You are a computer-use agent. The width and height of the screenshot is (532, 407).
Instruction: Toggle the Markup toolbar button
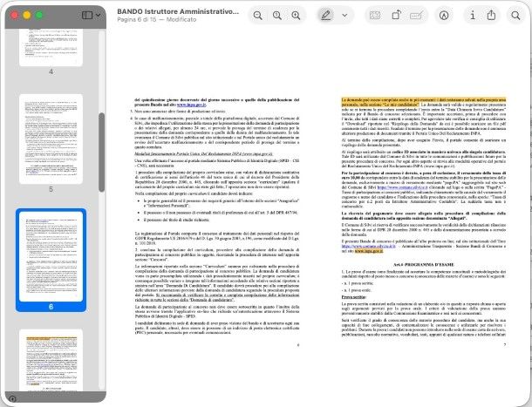point(445,15)
